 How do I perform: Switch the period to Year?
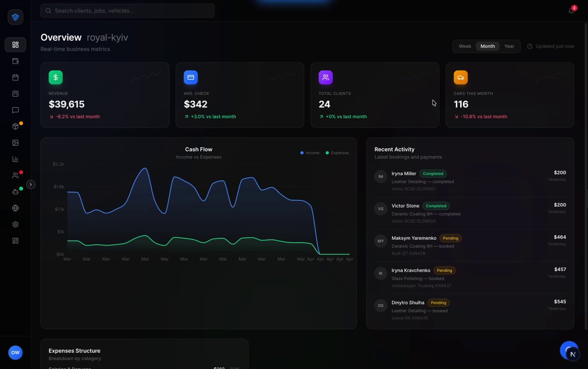pyautogui.click(x=509, y=46)
